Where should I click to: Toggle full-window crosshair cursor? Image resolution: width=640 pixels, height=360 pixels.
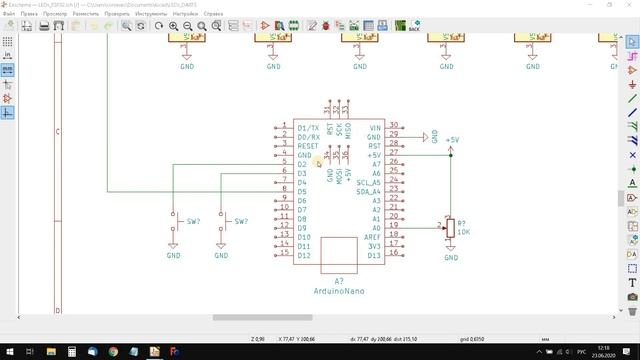[x=7, y=84]
